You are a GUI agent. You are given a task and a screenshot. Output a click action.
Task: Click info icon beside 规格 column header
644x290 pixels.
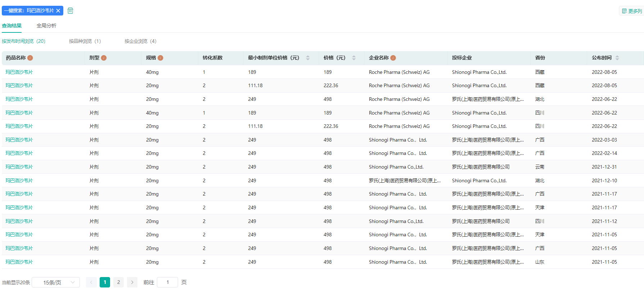pyautogui.click(x=160, y=58)
